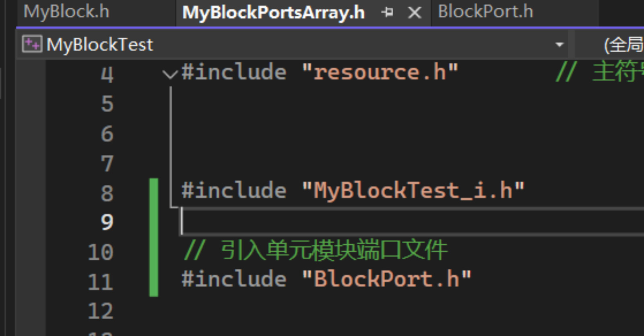Place cursor on empty line 6
644x336 pixels.
point(402,133)
